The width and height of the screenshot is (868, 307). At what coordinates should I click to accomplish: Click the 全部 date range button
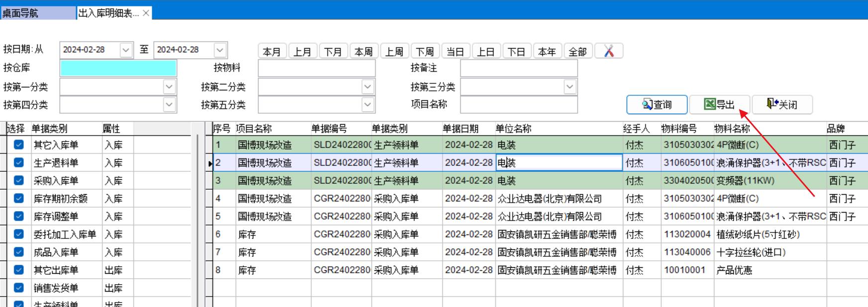coord(578,51)
